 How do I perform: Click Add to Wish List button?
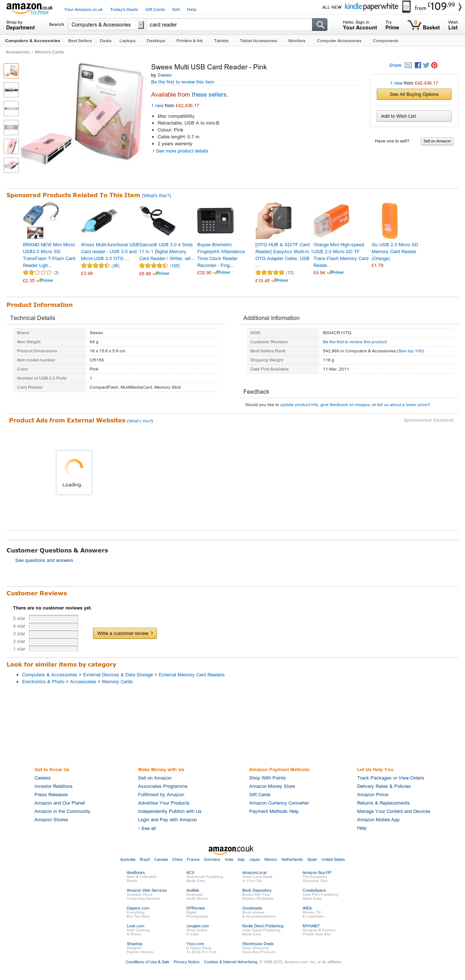pos(414,116)
